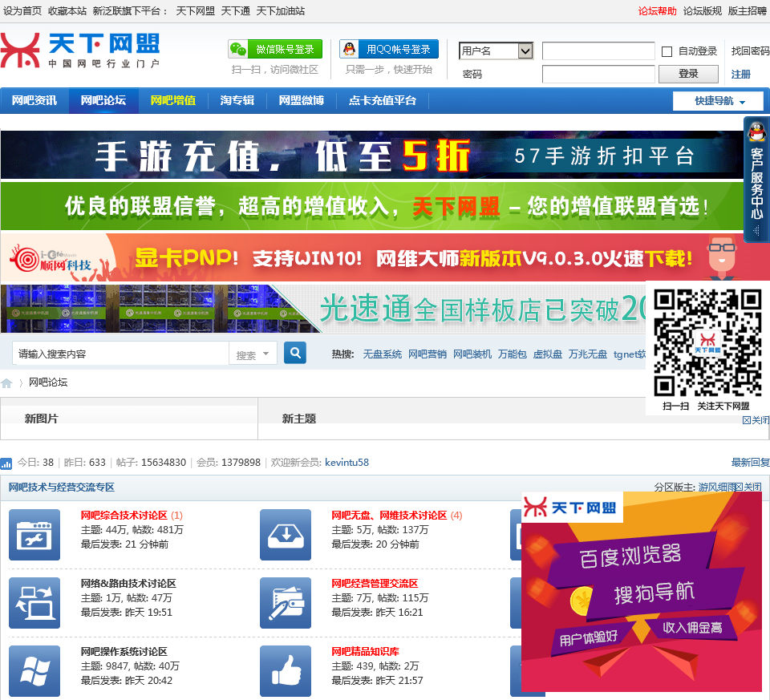Open the thumbs-up 网吧精品知识库 icon
This screenshot has height=700, width=770.
click(x=286, y=671)
